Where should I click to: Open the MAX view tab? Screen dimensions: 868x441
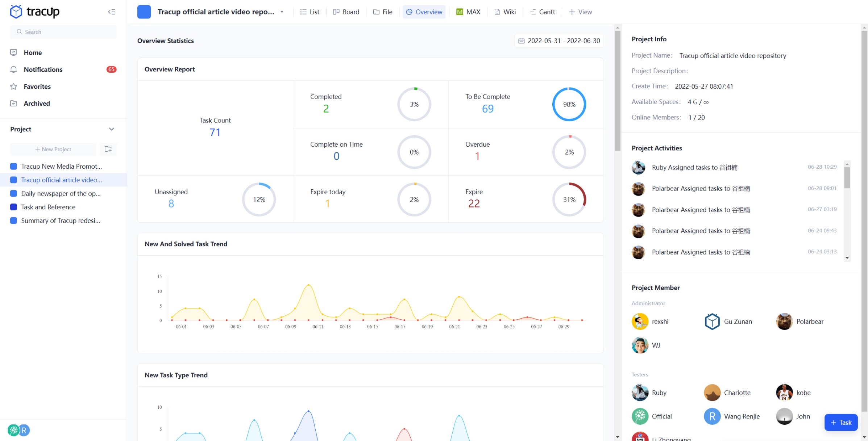[x=468, y=12]
